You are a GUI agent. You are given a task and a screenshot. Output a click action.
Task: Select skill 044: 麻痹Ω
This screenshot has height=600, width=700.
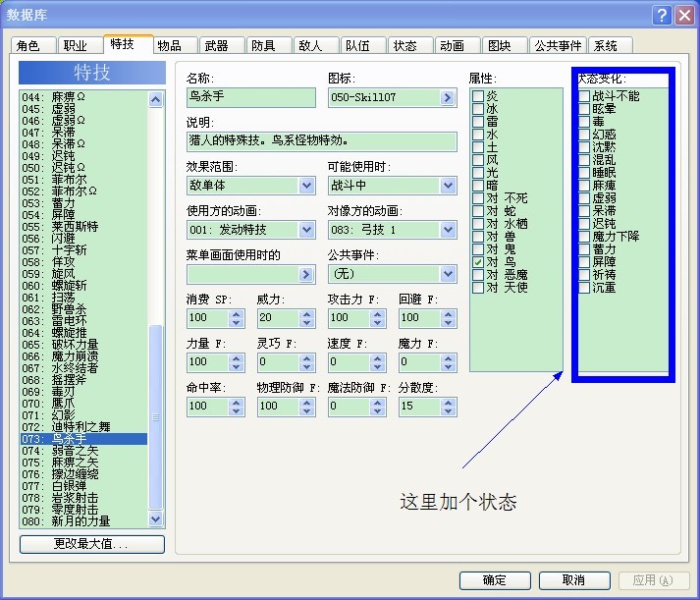pyautogui.click(x=83, y=97)
